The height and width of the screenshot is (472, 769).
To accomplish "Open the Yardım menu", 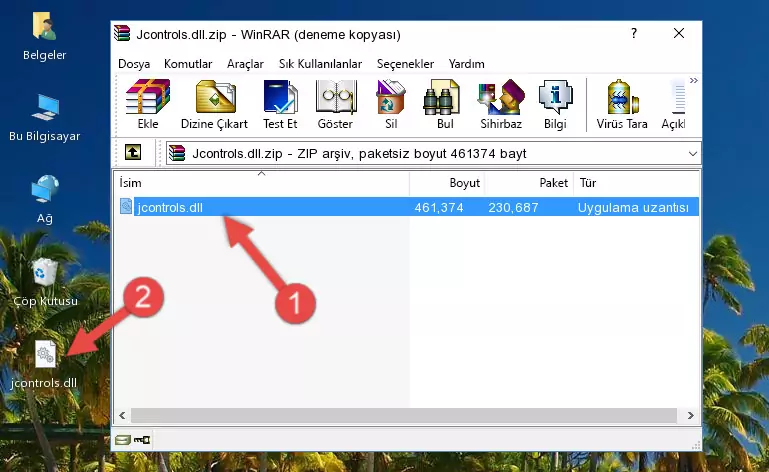I will [466, 64].
